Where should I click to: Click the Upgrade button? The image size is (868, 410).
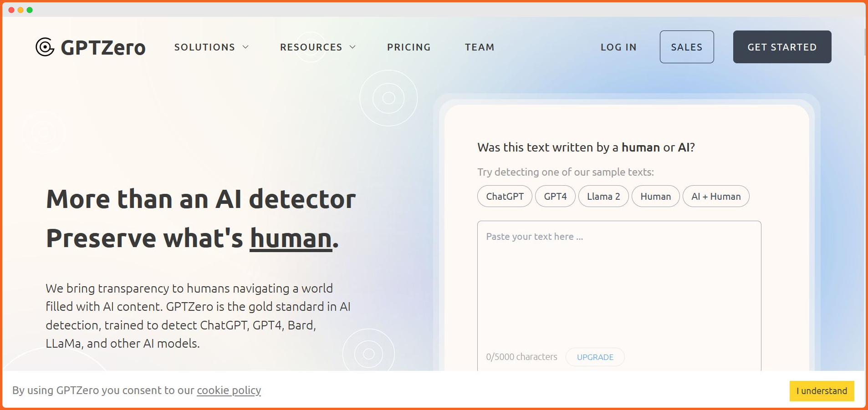595,357
